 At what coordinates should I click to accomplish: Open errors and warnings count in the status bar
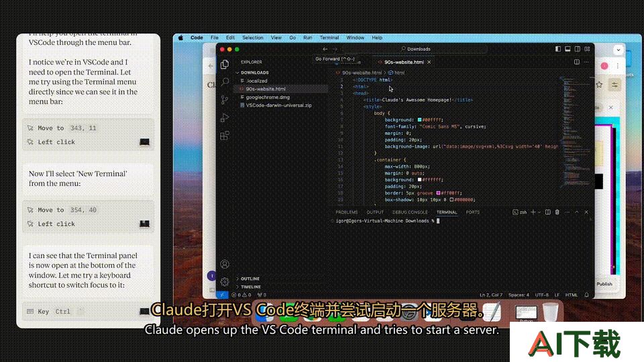pyautogui.click(x=241, y=295)
